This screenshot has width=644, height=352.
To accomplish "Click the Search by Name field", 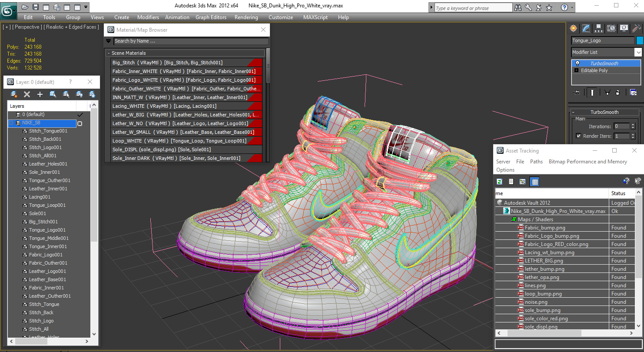I will tap(191, 41).
